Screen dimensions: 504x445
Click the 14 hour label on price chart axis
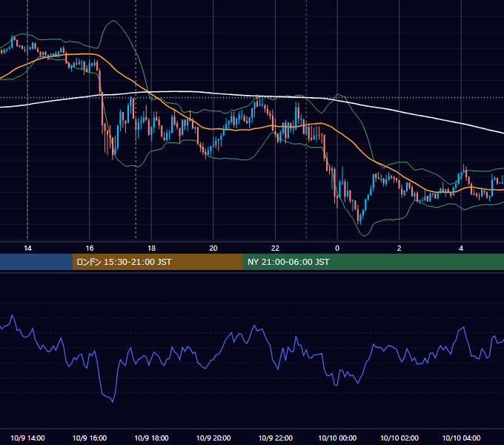(x=27, y=248)
